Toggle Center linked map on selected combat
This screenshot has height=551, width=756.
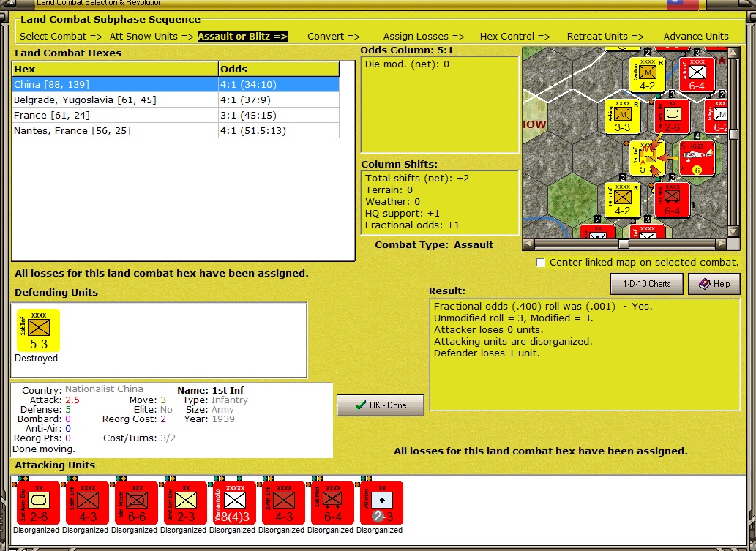coord(541,263)
